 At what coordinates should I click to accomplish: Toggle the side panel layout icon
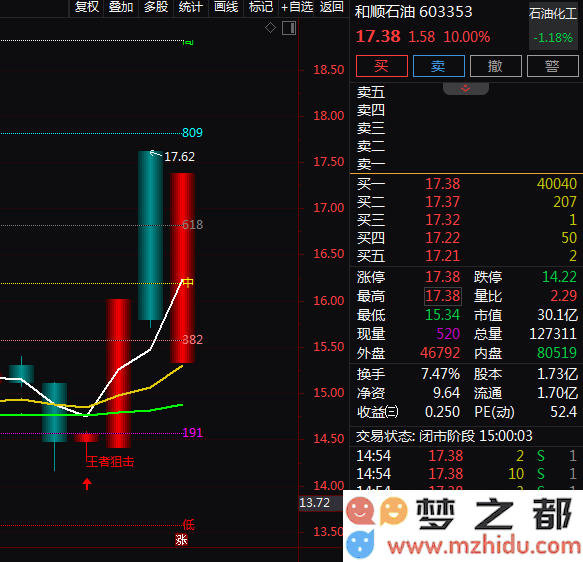coord(289,28)
